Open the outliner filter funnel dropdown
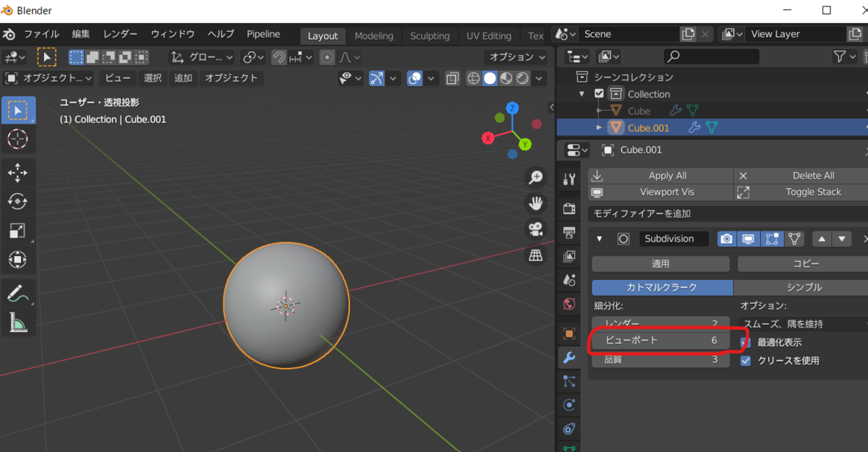Image resolution: width=868 pixels, height=452 pixels. tap(844, 56)
